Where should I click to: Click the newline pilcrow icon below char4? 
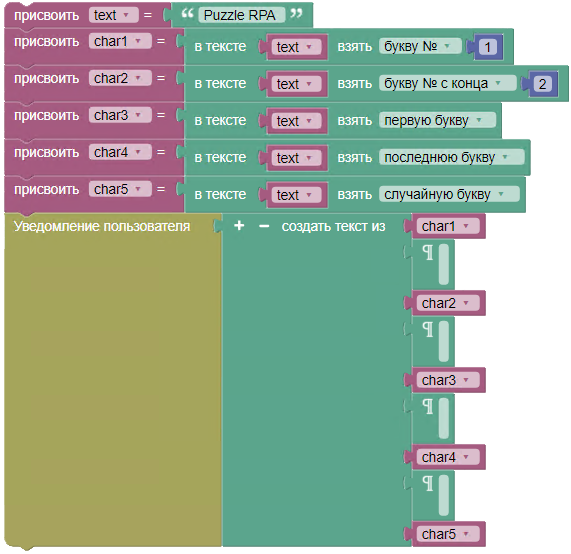tap(428, 483)
